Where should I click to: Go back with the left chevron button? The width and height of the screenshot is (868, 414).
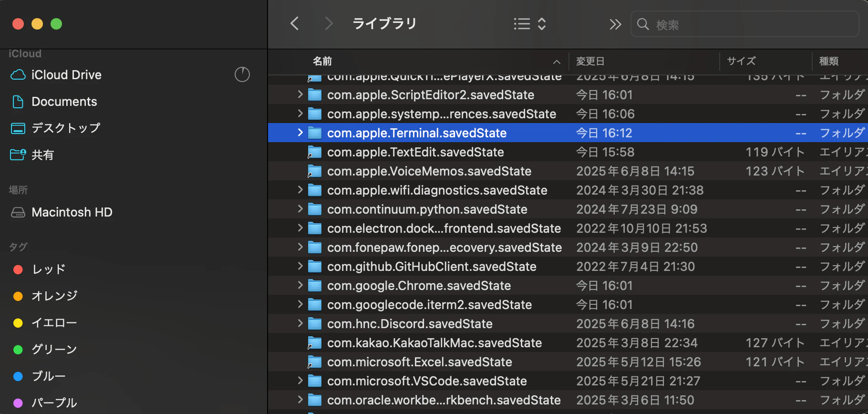pos(295,23)
